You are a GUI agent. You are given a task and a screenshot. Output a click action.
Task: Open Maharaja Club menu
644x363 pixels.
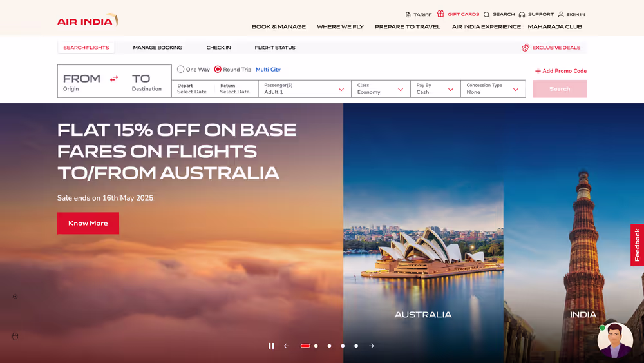point(555,26)
